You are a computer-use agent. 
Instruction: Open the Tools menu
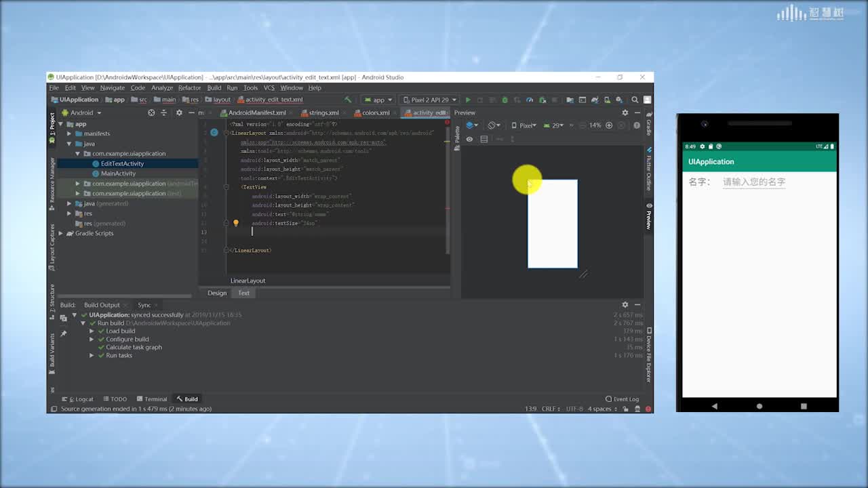pos(250,87)
